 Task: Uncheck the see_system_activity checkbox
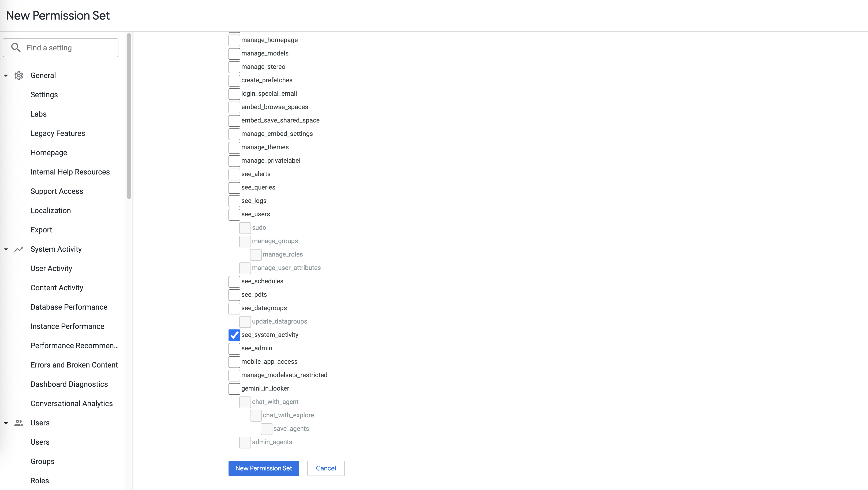point(234,335)
